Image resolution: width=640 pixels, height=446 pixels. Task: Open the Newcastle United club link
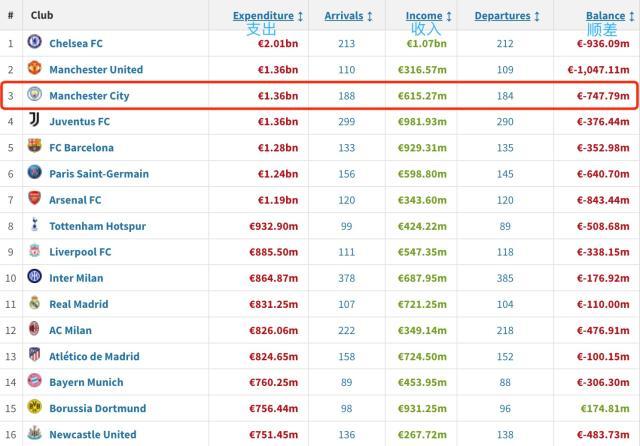pos(92,434)
